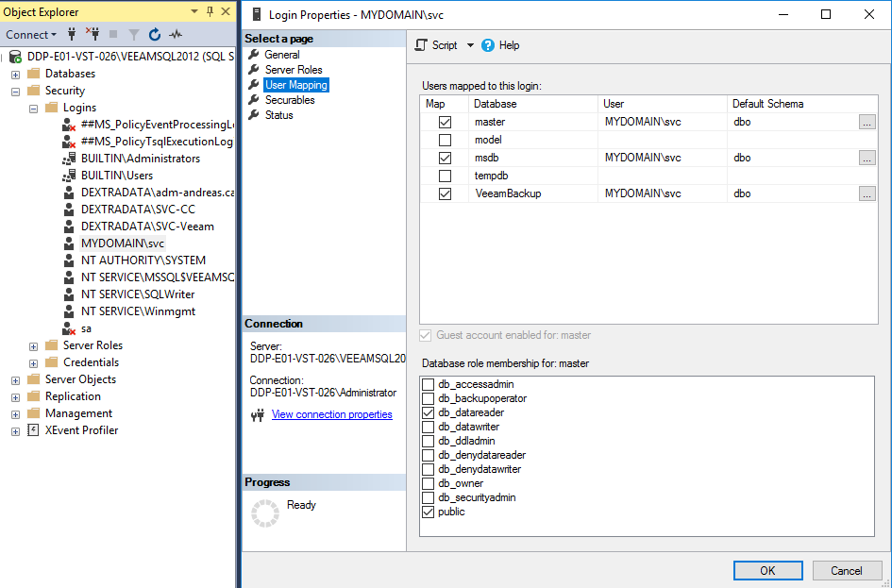Click the connection properties plug icon
The width and height of the screenshot is (892, 588).
[258, 415]
